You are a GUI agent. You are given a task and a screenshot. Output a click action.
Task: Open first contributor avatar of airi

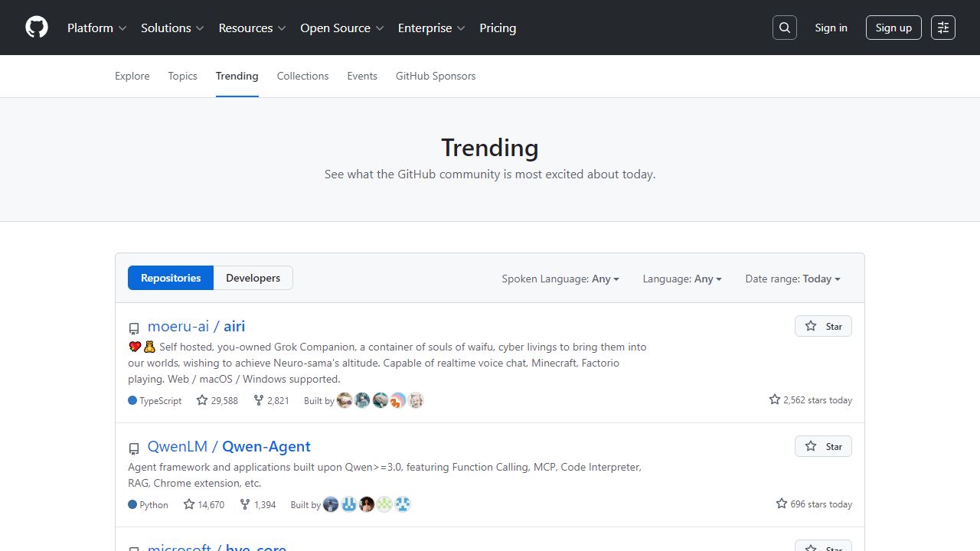point(345,400)
